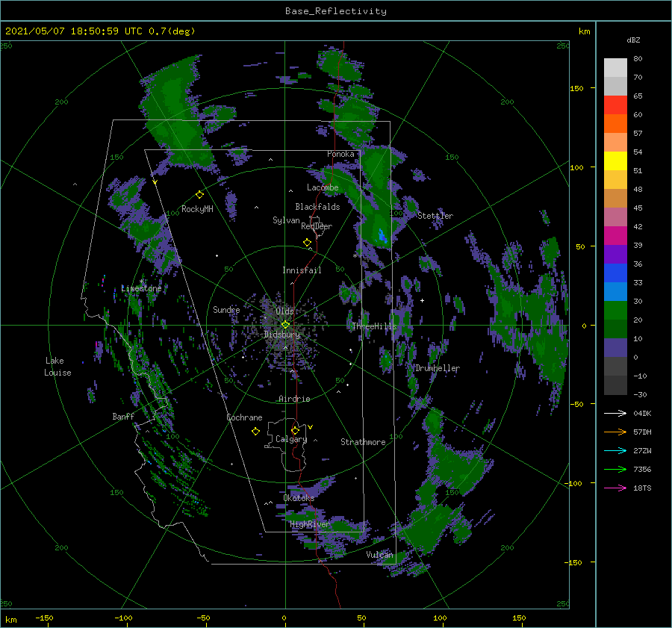Click the white 04DK arrow legend icon
The width and height of the screenshot is (672, 628).
[615, 413]
